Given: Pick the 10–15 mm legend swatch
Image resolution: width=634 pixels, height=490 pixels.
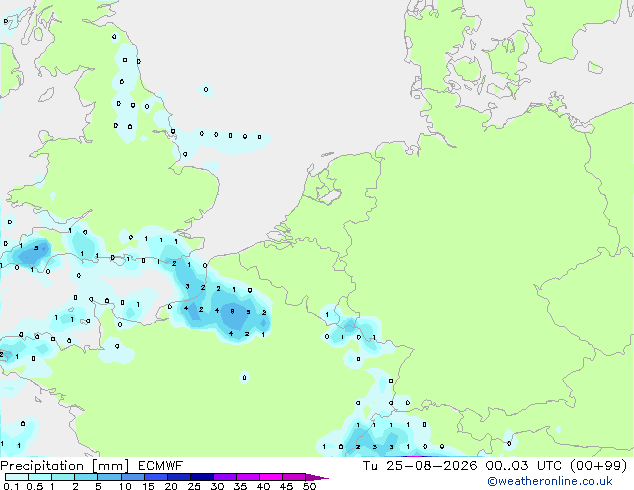Looking at the screenshot, I should point(133,477).
